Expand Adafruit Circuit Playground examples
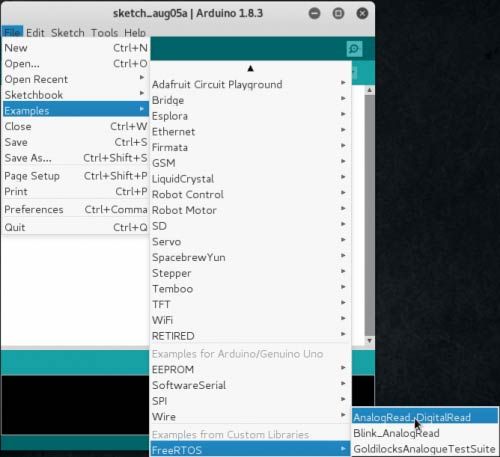 pos(250,84)
